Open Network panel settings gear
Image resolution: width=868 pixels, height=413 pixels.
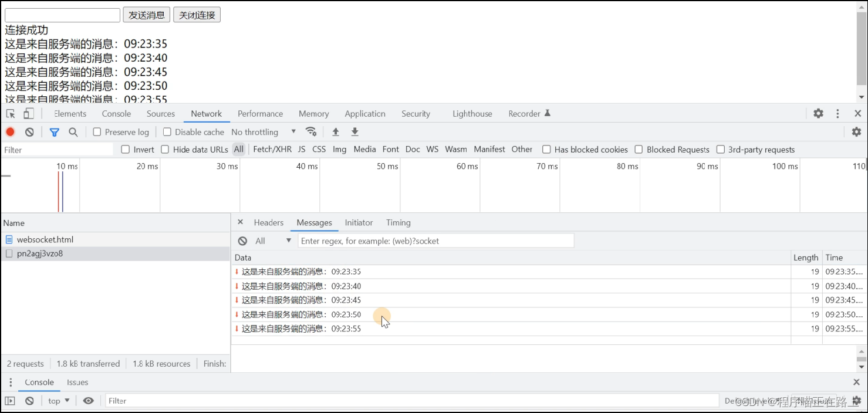(x=856, y=132)
